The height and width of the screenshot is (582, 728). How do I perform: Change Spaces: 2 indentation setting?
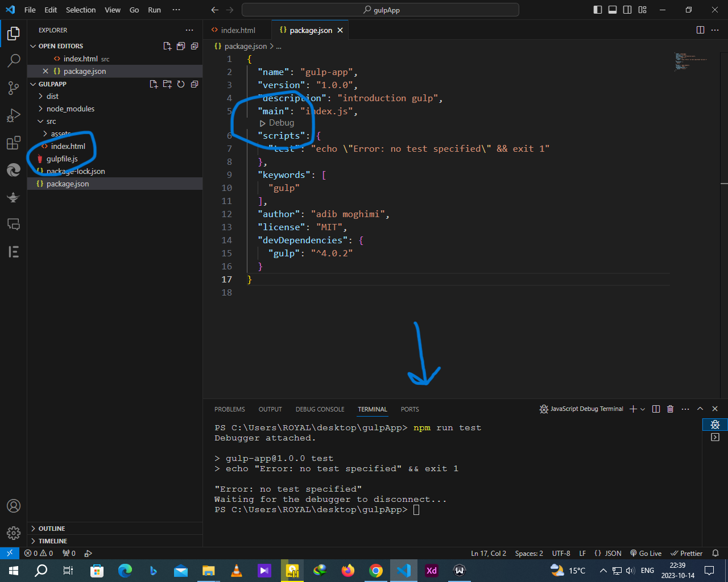tap(529, 553)
